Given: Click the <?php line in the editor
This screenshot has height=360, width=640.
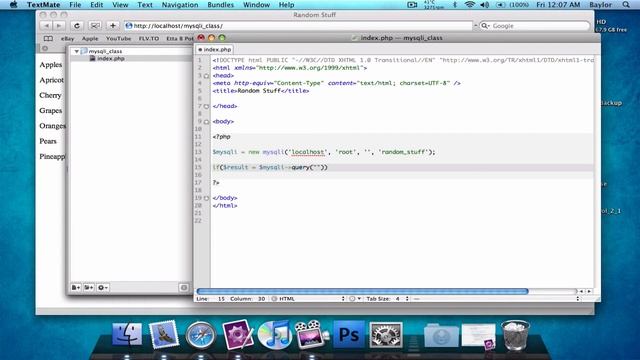Looking at the screenshot, I should tap(221, 137).
